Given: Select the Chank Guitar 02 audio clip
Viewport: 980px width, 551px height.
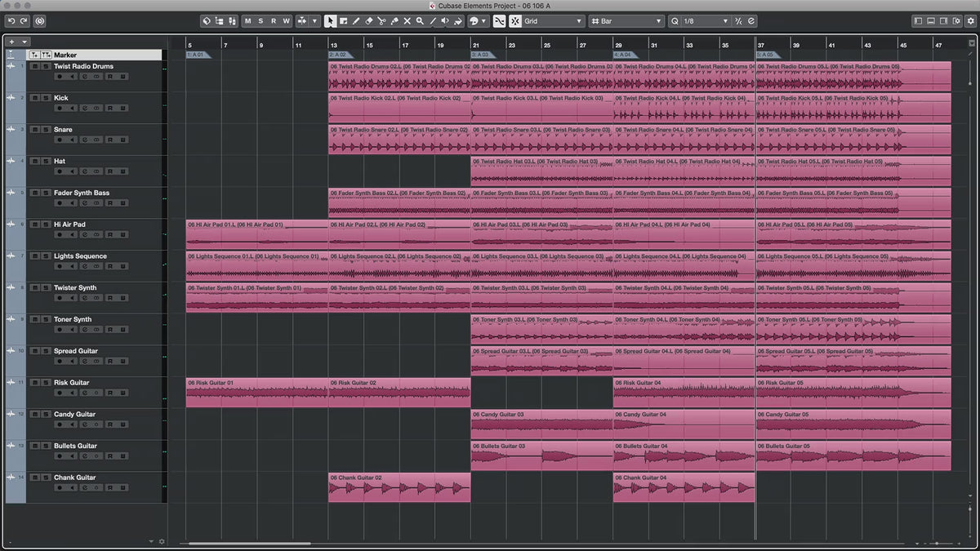Looking at the screenshot, I should [399, 487].
